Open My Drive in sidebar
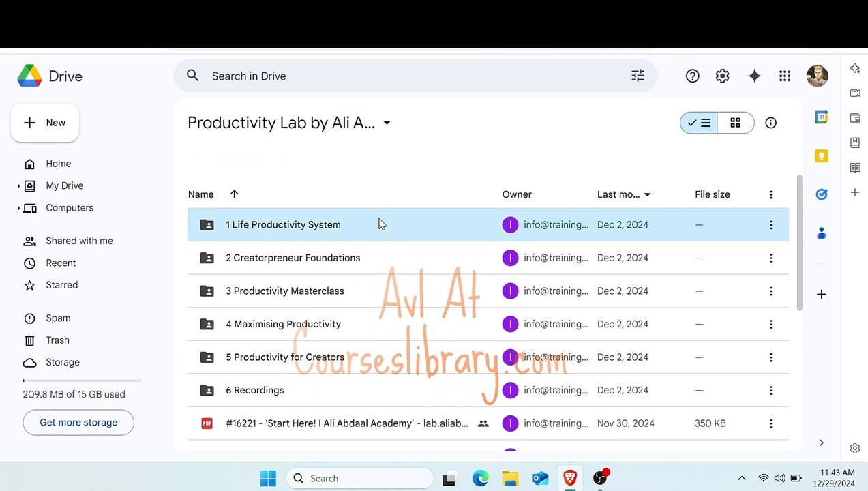The width and height of the screenshot is (868, 491). pyautogui.click(x=64, y=185)
